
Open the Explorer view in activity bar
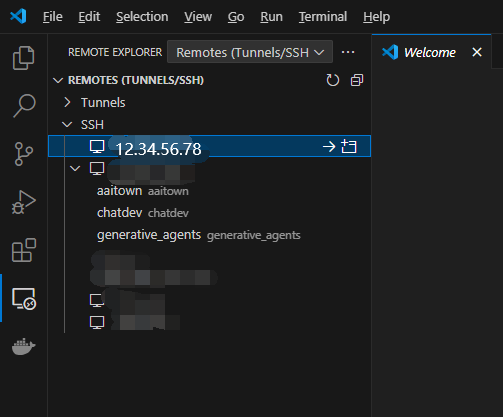coord(23,58)
